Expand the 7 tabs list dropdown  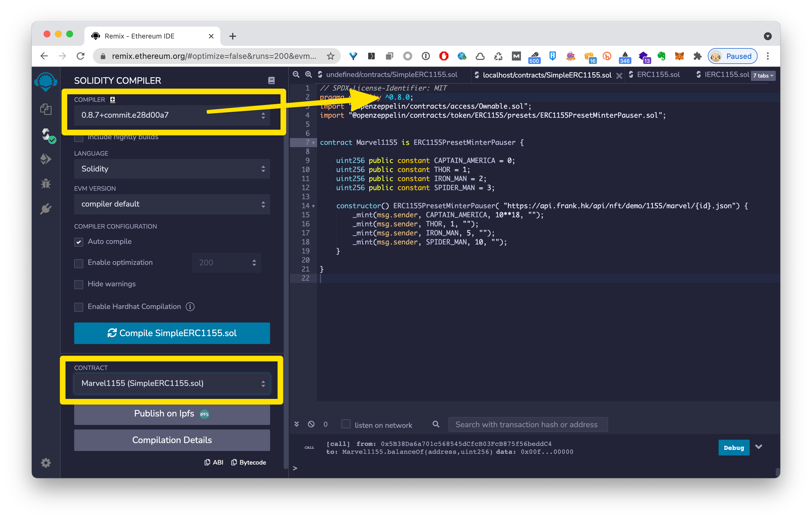tap(763, 75)
